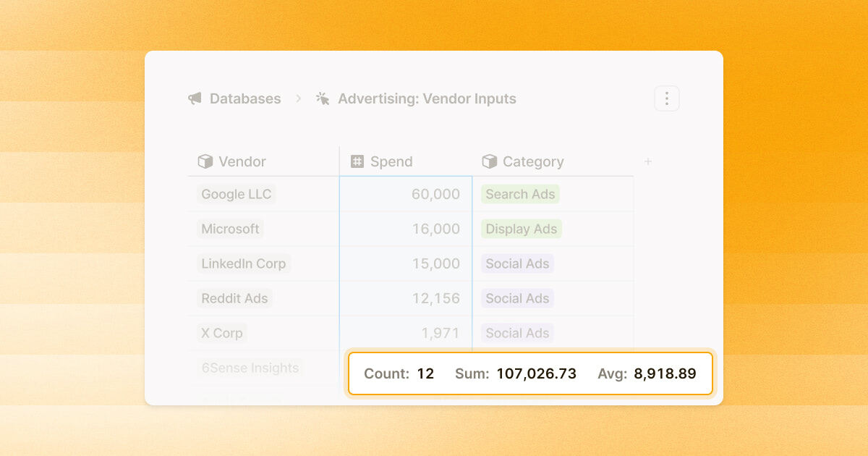Viewport: 868px width, 456px height.
Task: Click the Google LLC vendor tag
Action: (237, 194)
